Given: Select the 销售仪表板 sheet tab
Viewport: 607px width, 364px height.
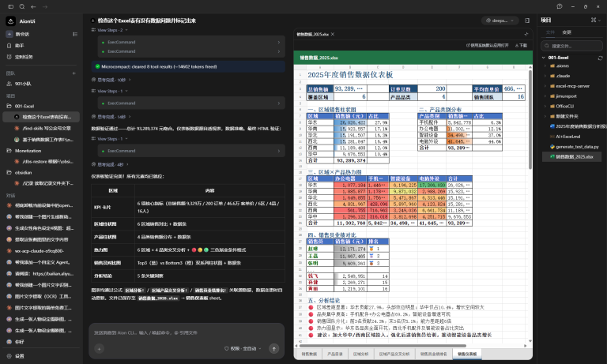Looking at the screenshot, I should (467, 354).
